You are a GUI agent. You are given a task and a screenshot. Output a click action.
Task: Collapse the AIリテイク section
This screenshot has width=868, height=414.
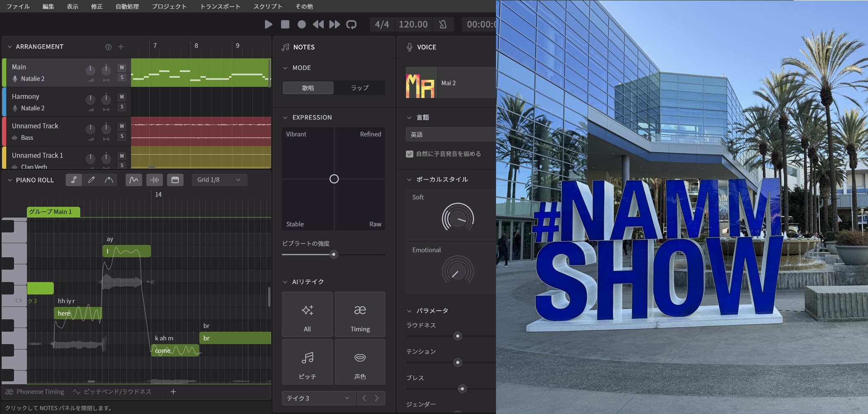click(x=285, y=282)
